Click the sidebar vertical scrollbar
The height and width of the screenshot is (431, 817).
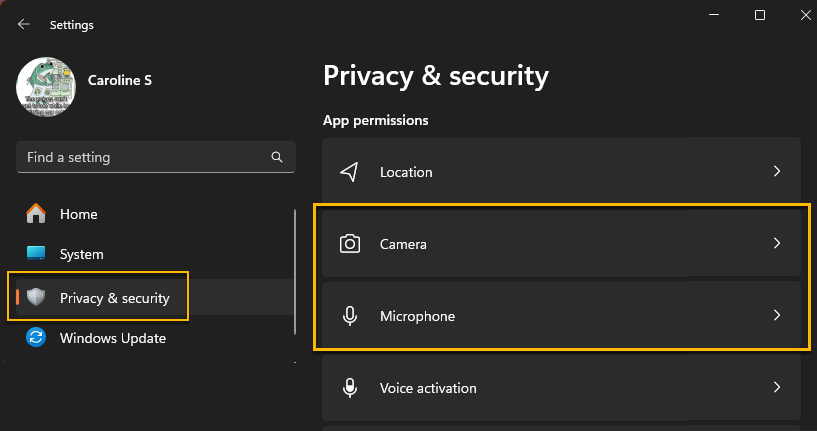[295, 272]
